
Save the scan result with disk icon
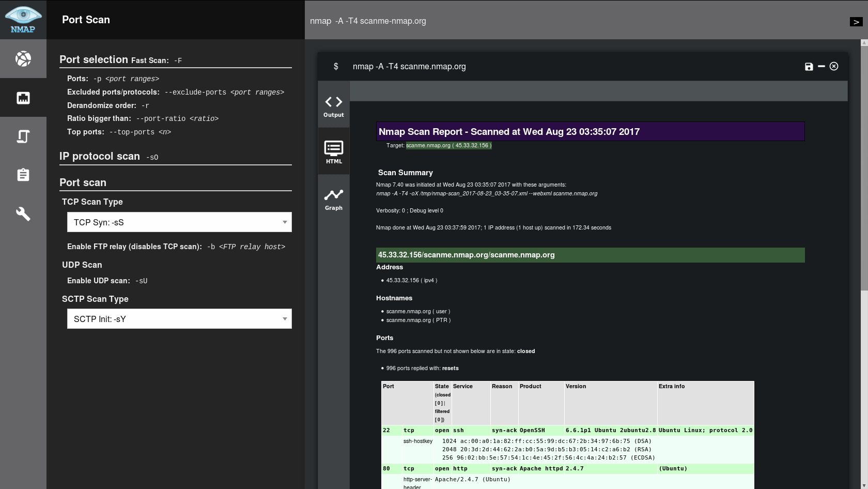click(x=809, y=67)
